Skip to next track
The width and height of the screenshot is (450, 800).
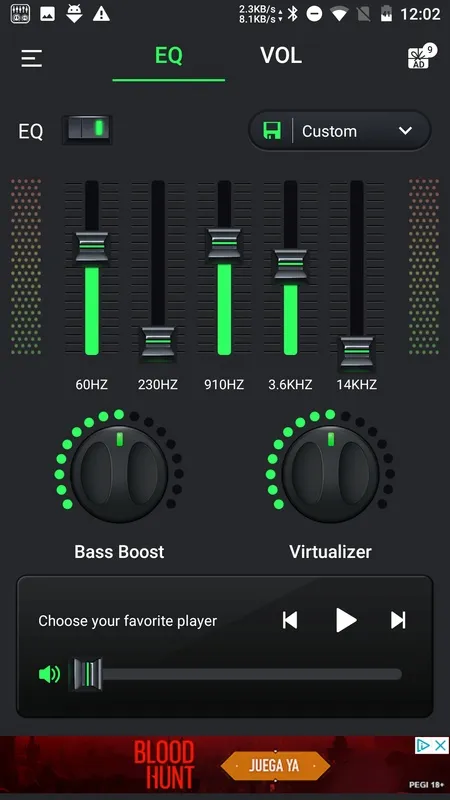point(398,620)
